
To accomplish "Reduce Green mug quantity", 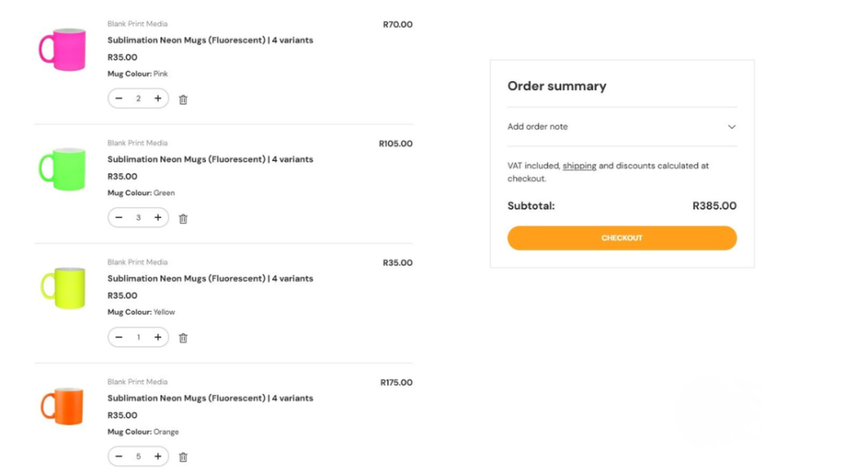I will (119, 218).
